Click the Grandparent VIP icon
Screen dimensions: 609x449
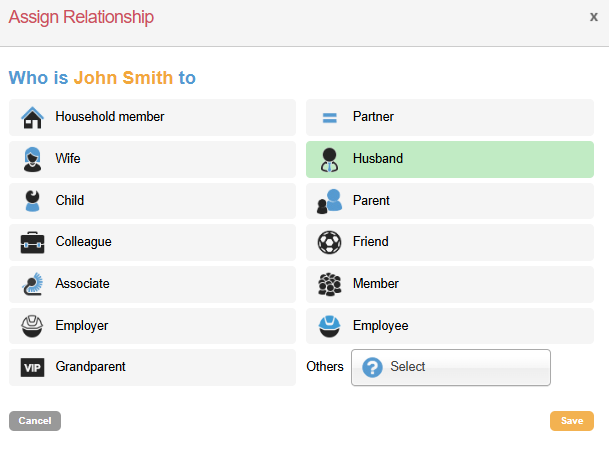32,368
